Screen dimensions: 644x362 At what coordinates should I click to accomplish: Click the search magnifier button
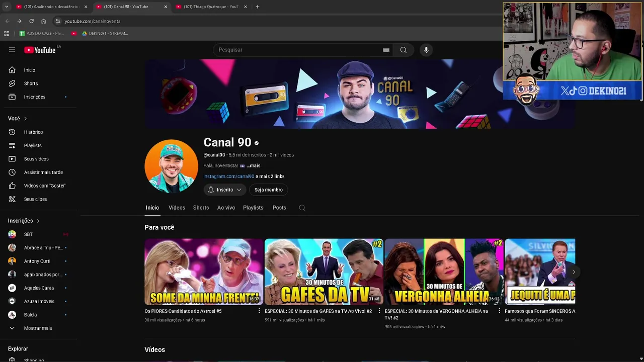pos(403,50)
